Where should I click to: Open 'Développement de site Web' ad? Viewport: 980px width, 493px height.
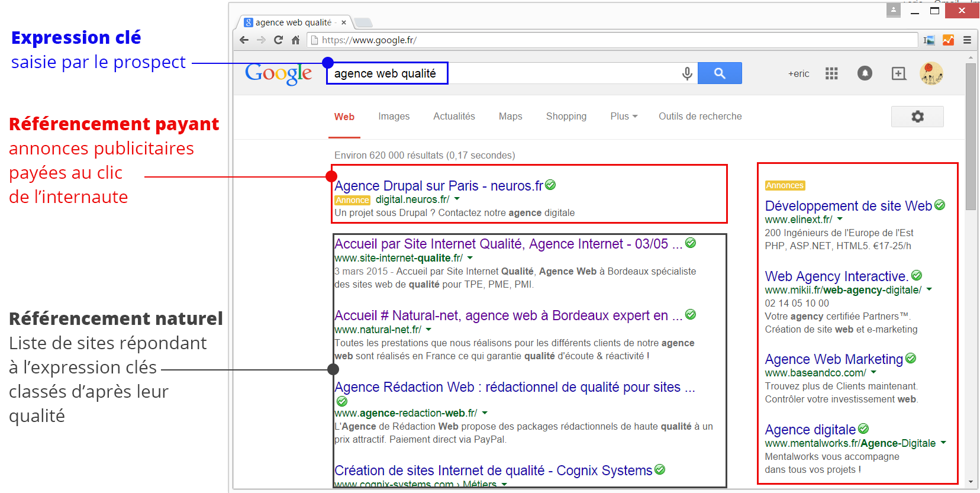[x=848, y=206]
